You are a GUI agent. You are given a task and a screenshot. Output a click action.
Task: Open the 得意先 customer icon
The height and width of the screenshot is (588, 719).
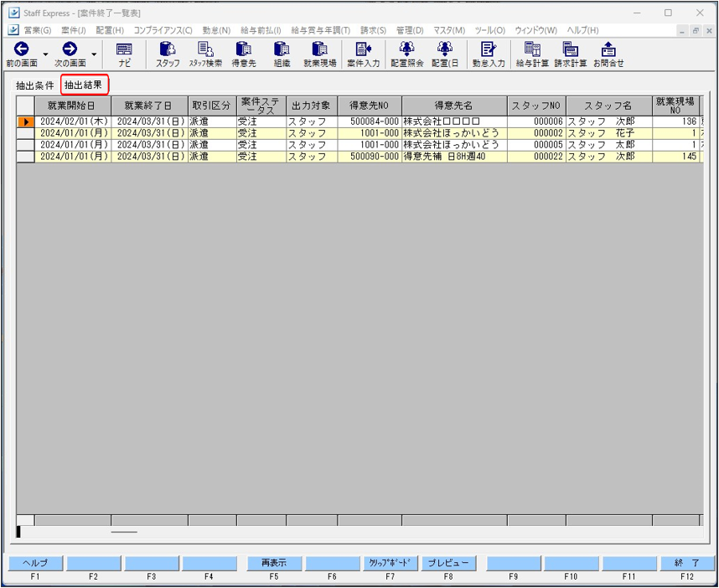(x=244, y=49)
